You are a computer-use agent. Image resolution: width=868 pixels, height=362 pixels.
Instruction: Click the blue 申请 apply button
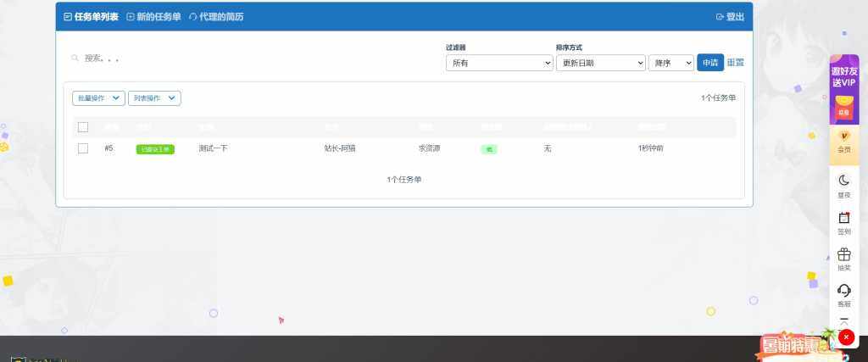click(x=709, y=63)
